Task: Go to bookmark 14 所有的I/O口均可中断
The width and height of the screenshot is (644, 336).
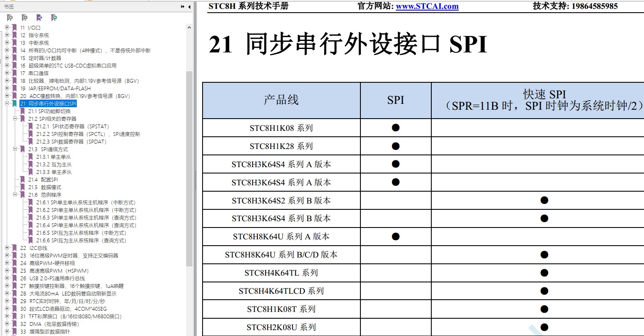Action: tap(85, 51)
